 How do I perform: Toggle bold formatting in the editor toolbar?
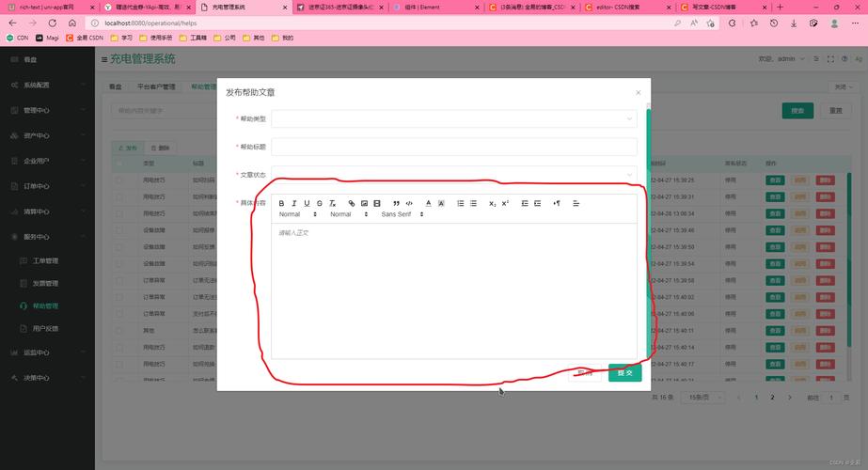pos(281,203)
